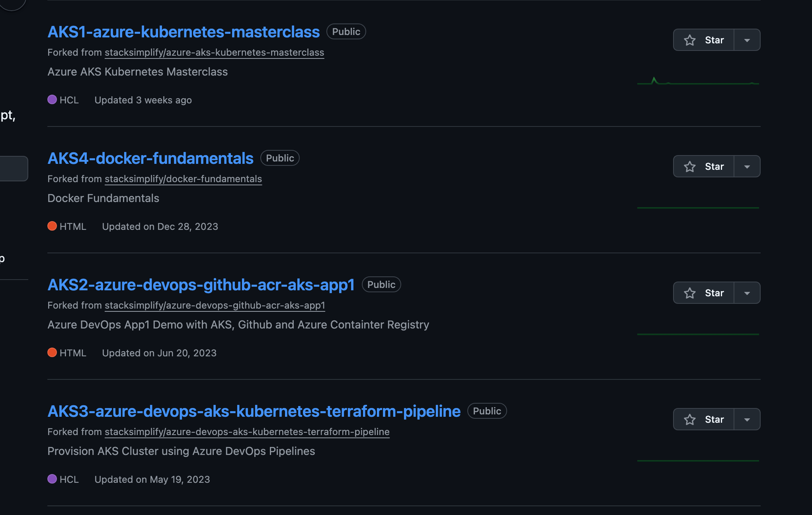Visit stacksimplify/docker-fundamentals fork source
Screen dimensions: 812x515
pyautogui.click(x=183, y=179)
